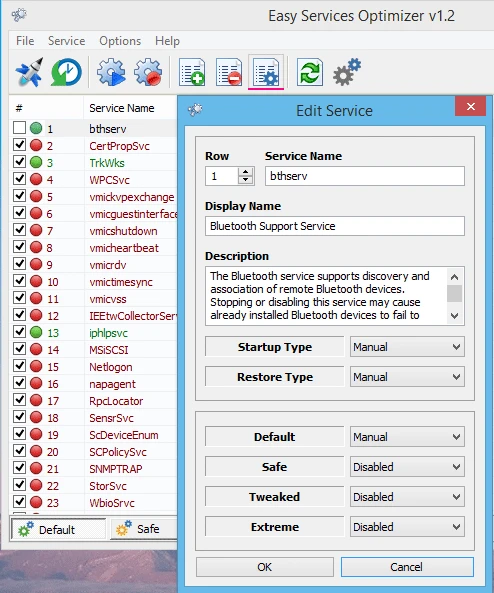Uncheck the StorSvc checkbox
Screen dimensions: 494x593
click(x=19, y=485)
